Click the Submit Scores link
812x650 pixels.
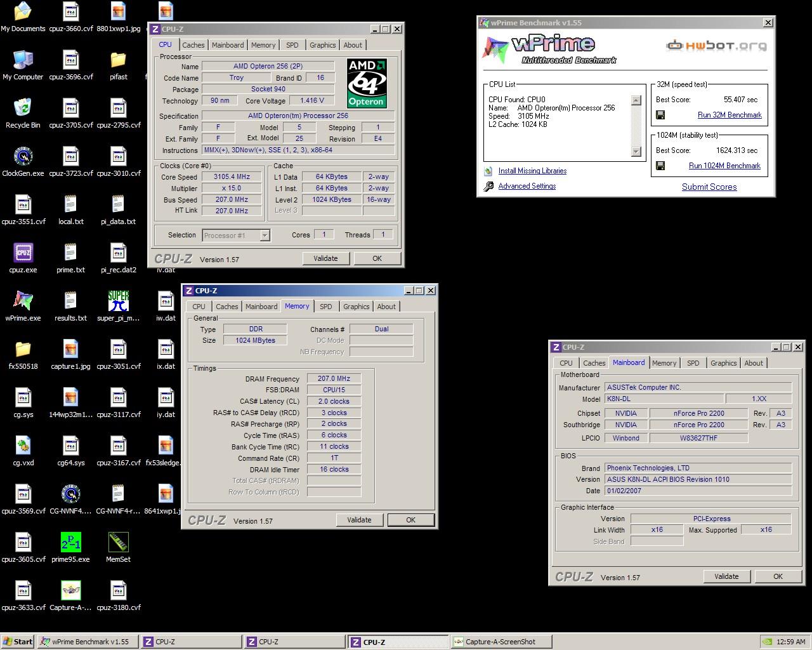coord(709,187)
